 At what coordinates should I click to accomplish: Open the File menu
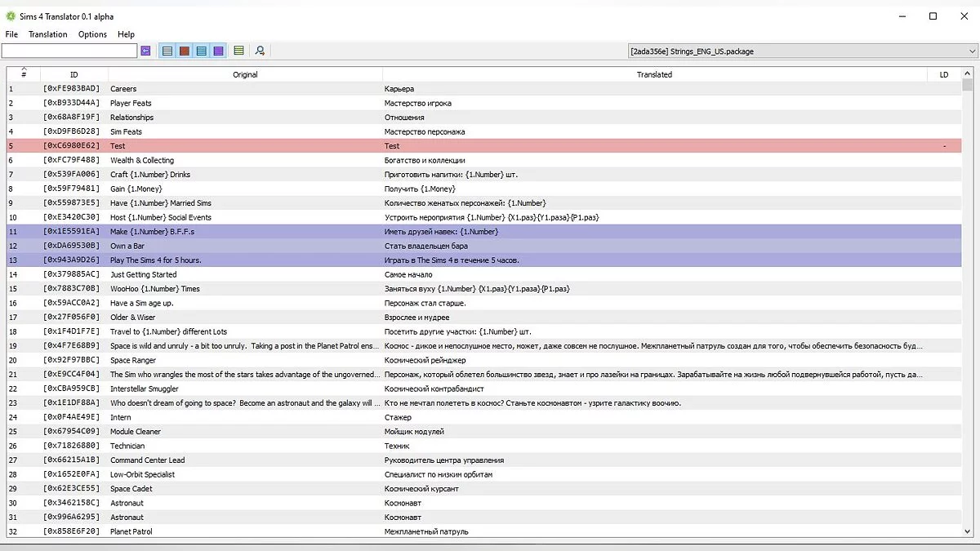pos(11,34)
